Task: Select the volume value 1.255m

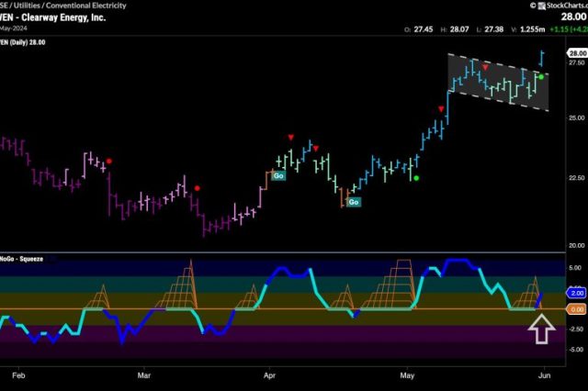Action: tap(533, 29)
